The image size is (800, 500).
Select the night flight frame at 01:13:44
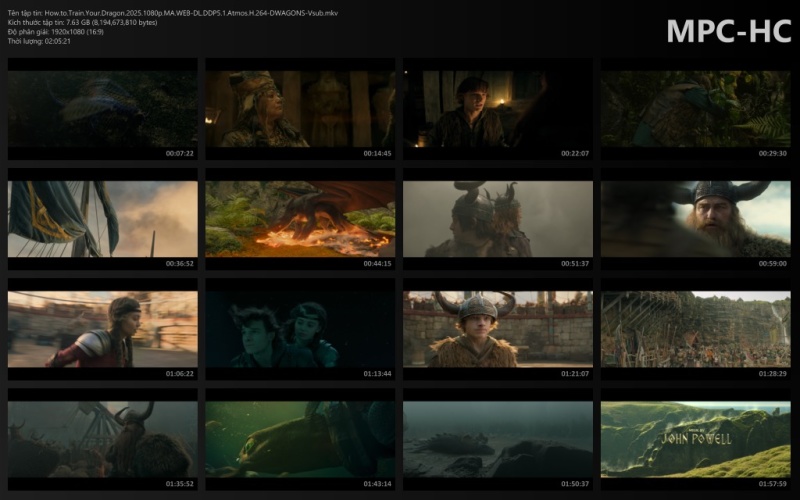(x=300, y=329)
